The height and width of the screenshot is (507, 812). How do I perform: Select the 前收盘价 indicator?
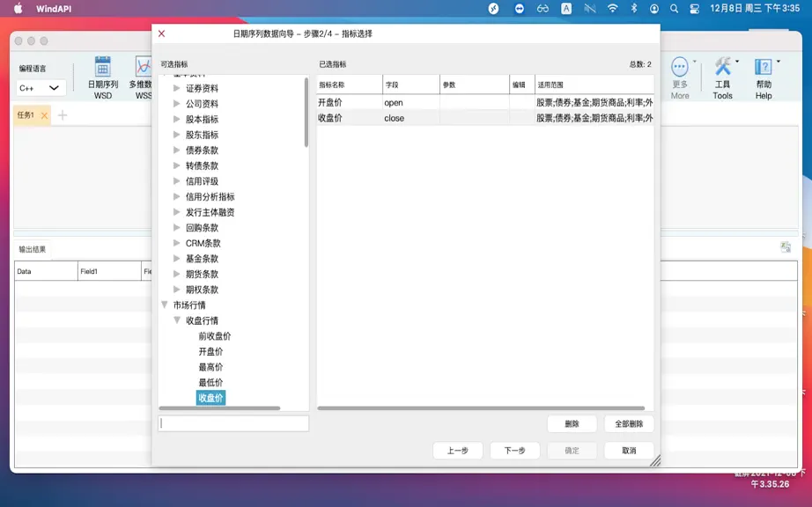[214, 336]
